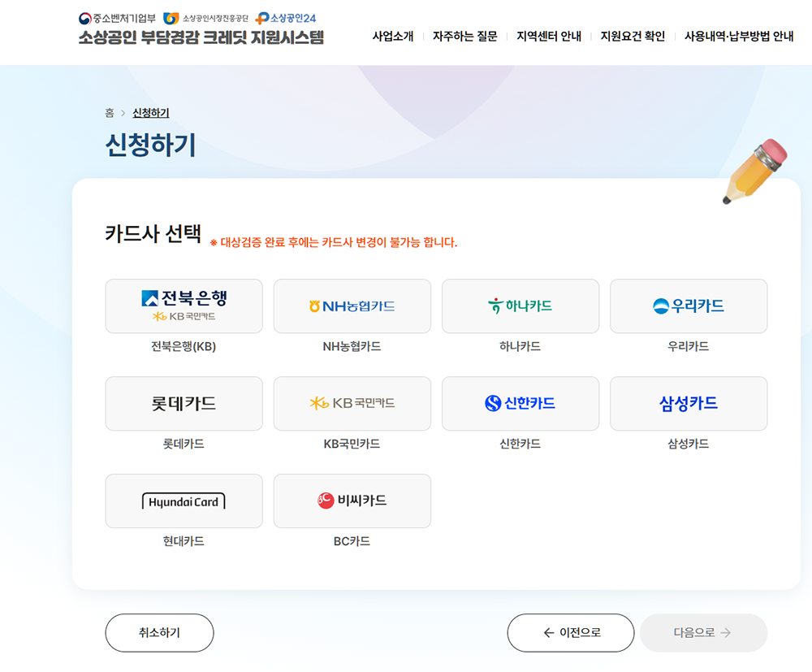Select the NH농협카드 card issuer logo

[352, 306]
